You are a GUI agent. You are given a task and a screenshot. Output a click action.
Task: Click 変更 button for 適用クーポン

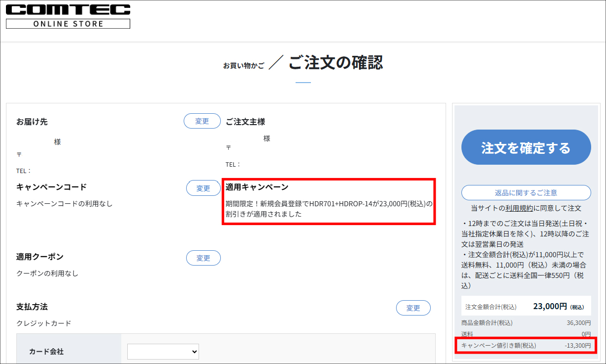pos(203,258)
